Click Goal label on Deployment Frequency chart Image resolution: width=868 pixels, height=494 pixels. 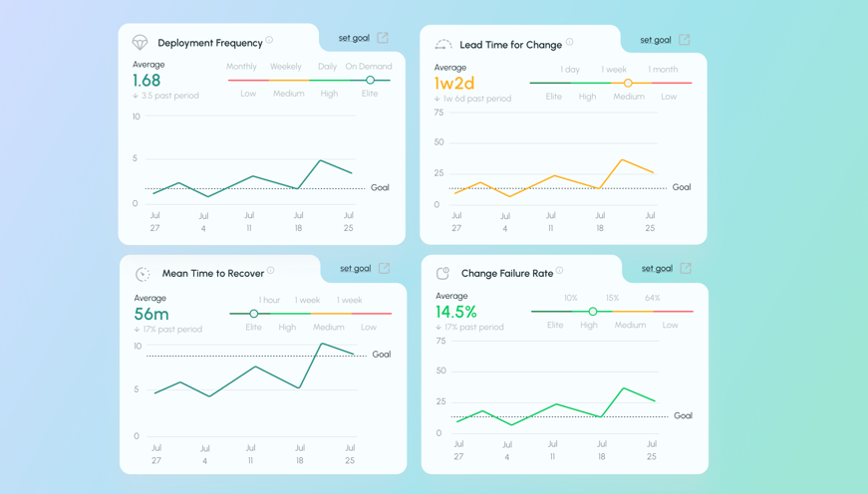(380, 187)
